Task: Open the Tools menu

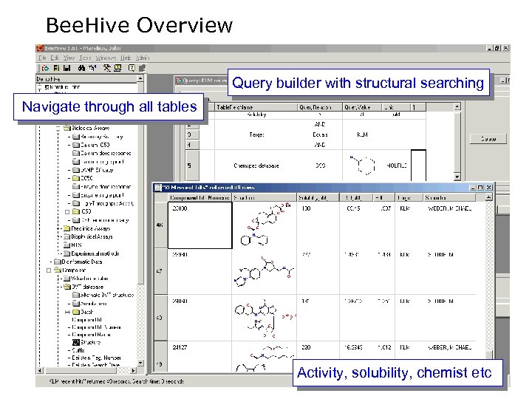Action: (85, 58)
